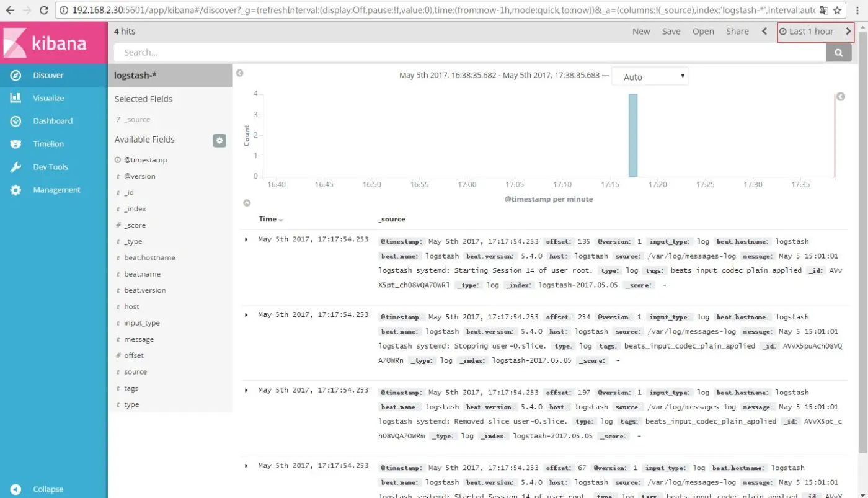Step time range backward with left chevron
Viewport: 868px width, 498px height.
click(x=764, y=31)
